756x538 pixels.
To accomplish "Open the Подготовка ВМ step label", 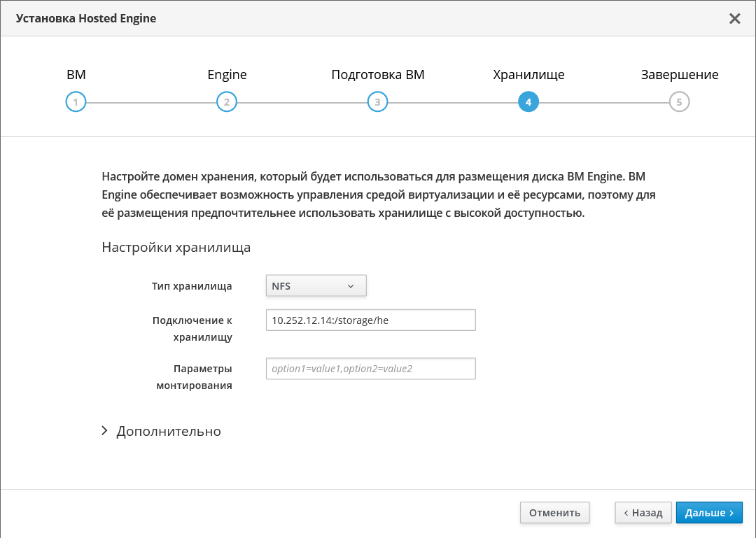I will 378,75.
